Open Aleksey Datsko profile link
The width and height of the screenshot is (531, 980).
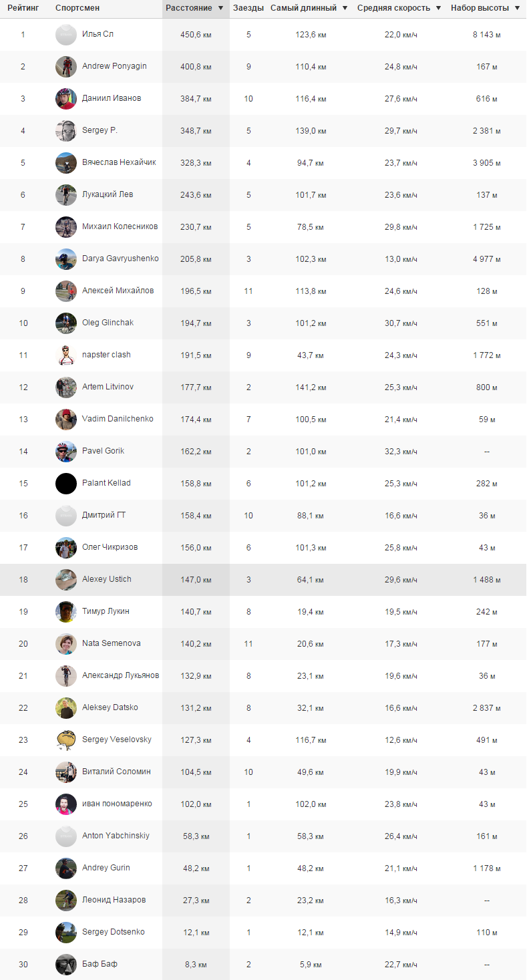(x=110, y=707)
